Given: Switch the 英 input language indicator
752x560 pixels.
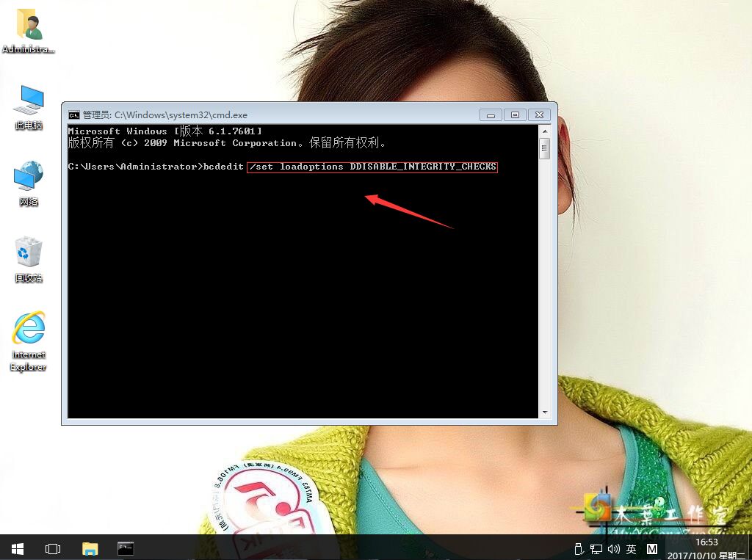Looking at the screenshot, I should point(631,549).
